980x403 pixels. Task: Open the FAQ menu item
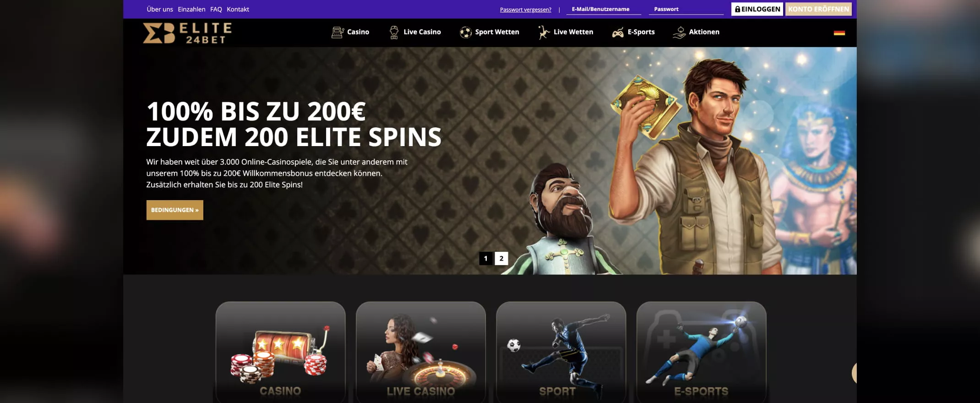(x=216, y=9)
